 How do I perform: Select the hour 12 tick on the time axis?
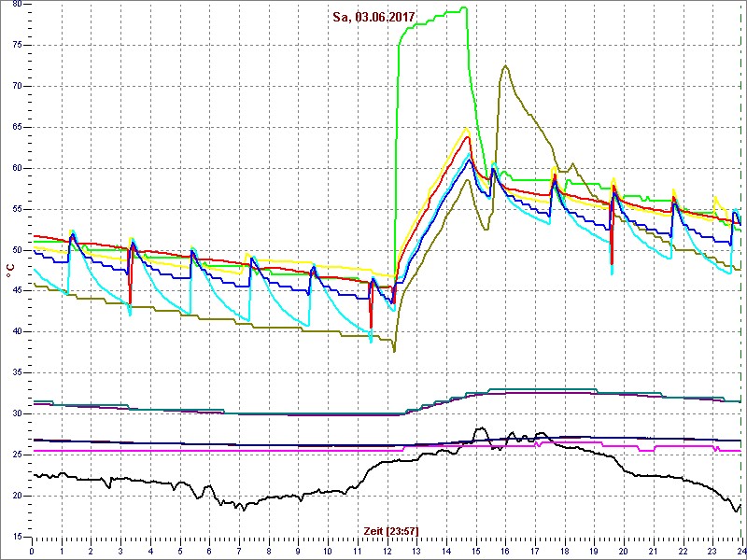[x=387, y=550]
